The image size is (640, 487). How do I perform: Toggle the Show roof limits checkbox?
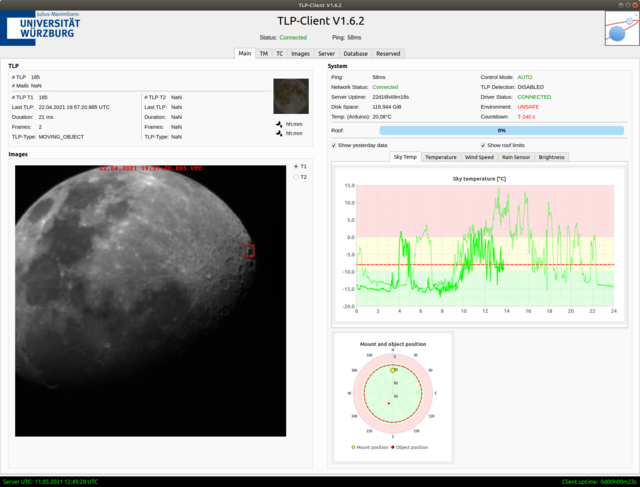point(483,145)
